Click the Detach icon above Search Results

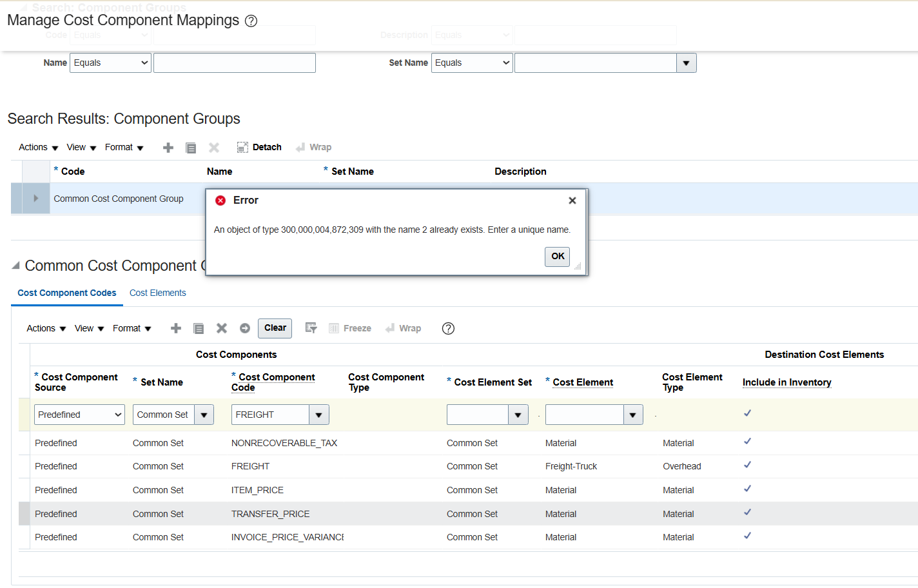coord(259,146)
